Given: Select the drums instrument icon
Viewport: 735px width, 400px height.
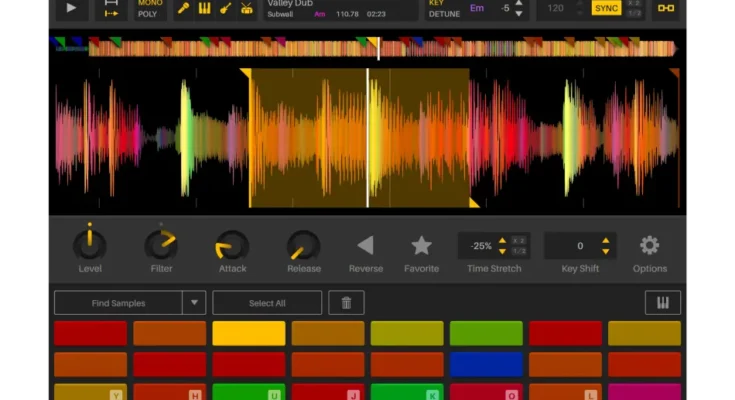Looking at the screenshot, I should click(x=248, y=9).
